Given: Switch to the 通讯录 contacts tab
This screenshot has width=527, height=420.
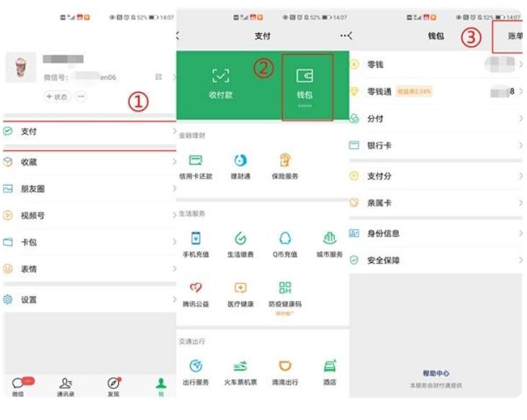Looking at the screenshot, I should pyautogui.click(x=66, y=387).
